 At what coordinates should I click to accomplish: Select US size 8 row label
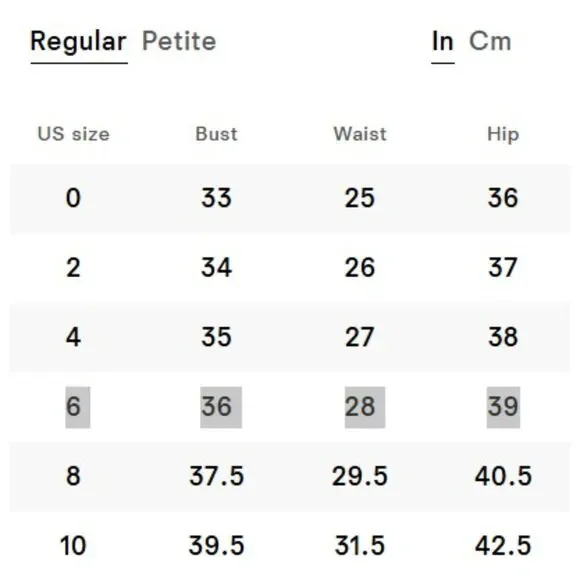pyautogui.click(x=73, y=476)
